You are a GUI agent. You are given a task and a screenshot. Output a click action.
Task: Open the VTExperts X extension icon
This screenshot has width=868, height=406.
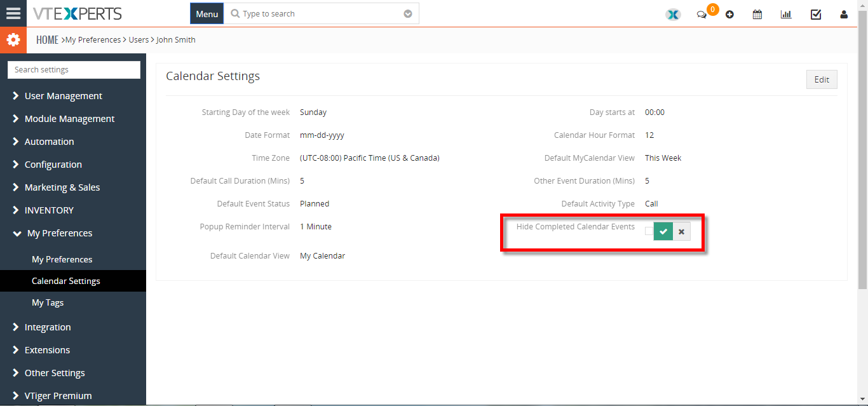point(673,14)
